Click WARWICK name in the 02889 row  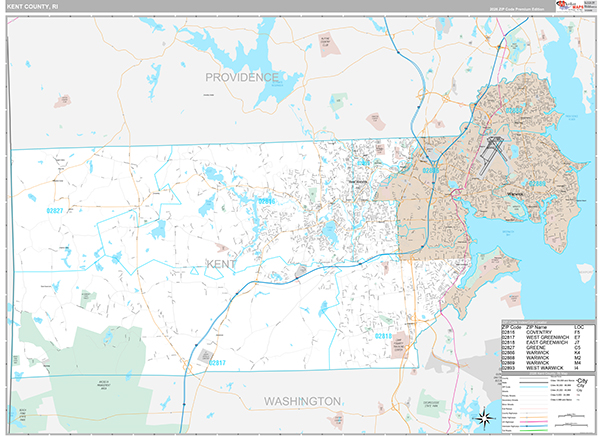click(x=537, y=363)
